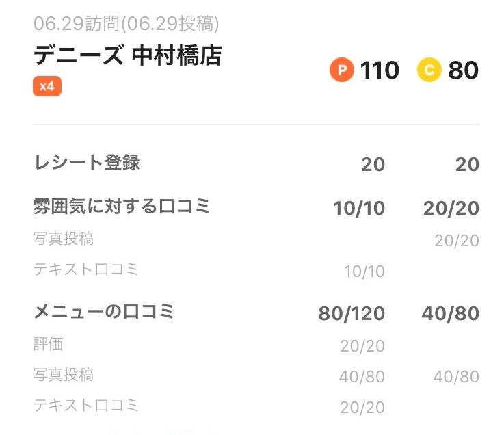The image size is (504, 435).
Task: Click the 80/120 points score for メニューの口コミ
Action: coord(352,314)
